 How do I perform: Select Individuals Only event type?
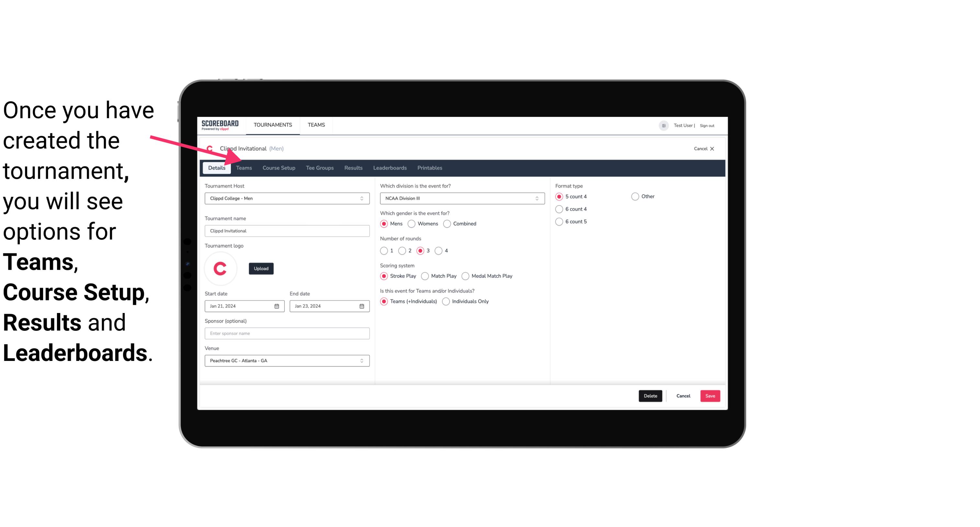click(x=447, y=300)
